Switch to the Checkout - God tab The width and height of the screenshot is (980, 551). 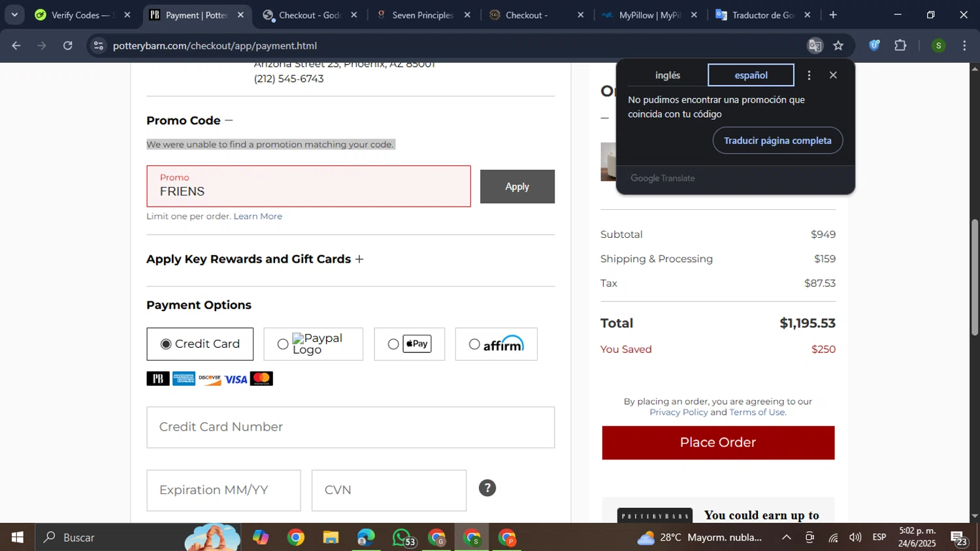(310, 15)
